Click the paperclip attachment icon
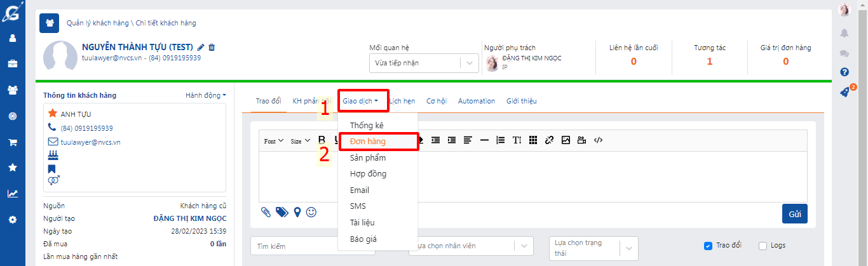The height and width of the screenshot is (266, 868). [266, 212]
